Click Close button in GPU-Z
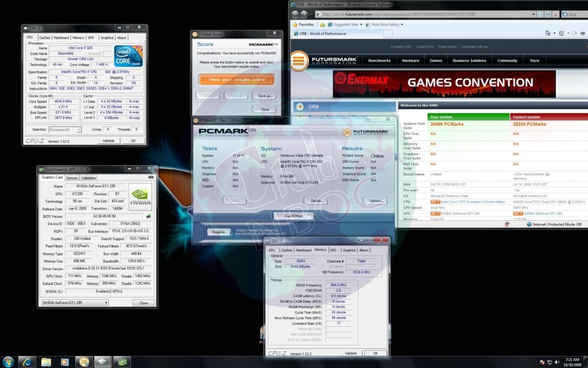This screenshot has height=368, width=588. click(144, 303)
